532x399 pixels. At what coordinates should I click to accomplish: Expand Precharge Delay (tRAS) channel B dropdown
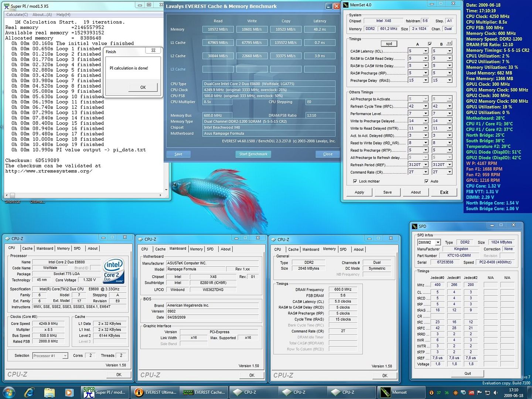(450, 80)
